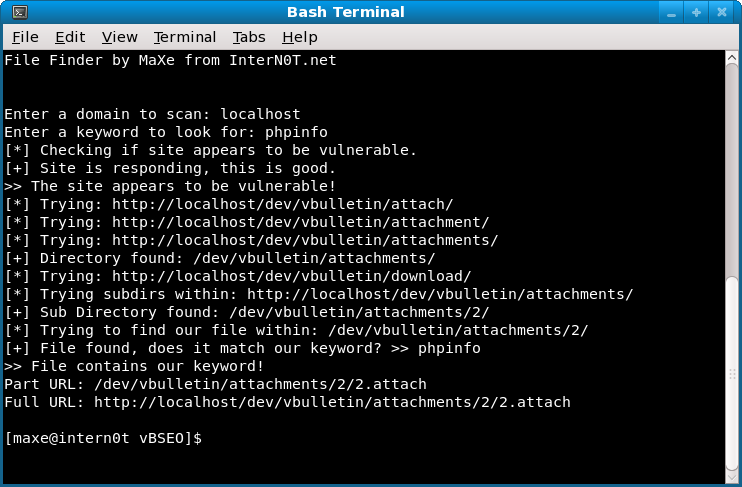742x487 pixels.
Task: Click the scrollbar down arrow
Action: 732,477
